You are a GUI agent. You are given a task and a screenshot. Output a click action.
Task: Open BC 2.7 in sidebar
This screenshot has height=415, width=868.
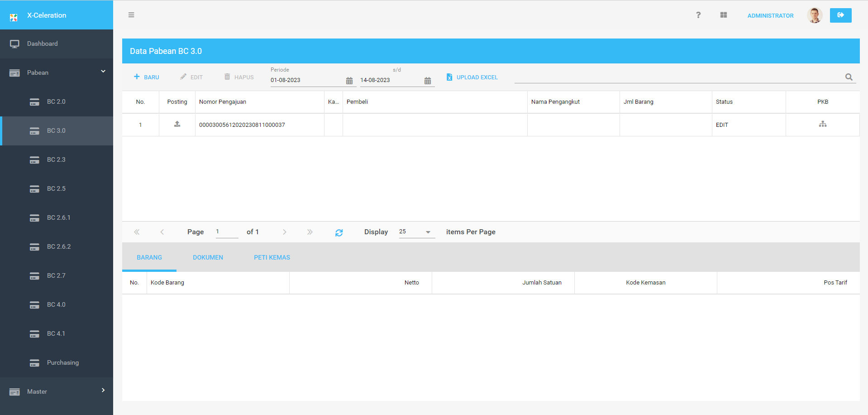[x=57, y=275]
